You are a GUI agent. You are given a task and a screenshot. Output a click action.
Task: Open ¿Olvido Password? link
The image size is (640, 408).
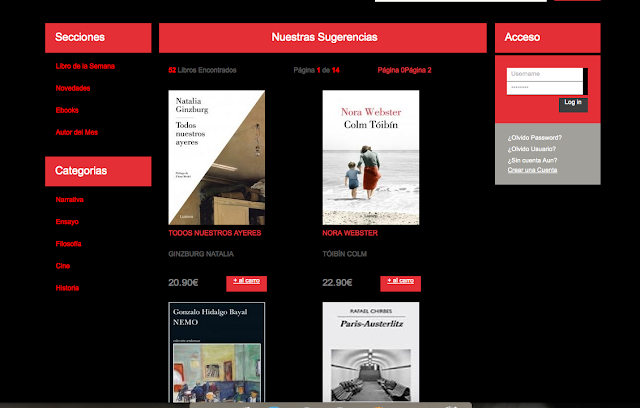click(x=535, y=137)
